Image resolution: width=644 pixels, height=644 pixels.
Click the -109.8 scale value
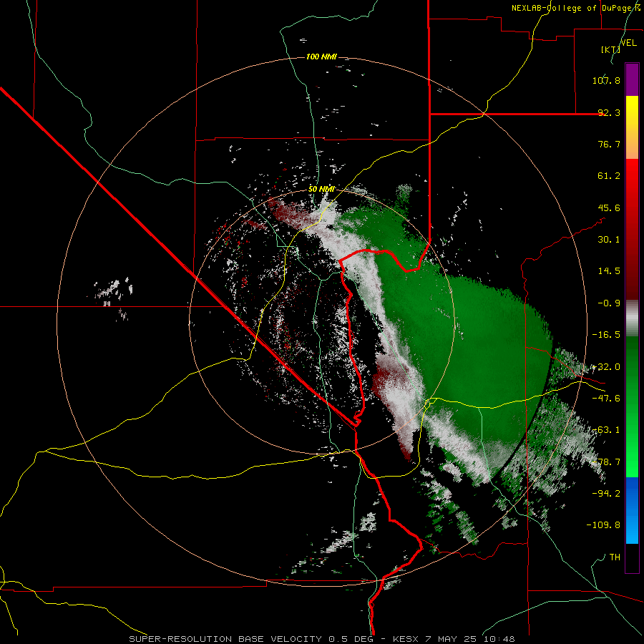(603, 525)
